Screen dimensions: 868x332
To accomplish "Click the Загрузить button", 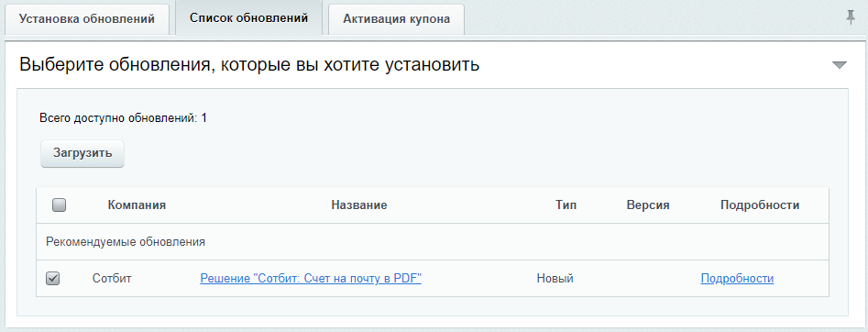I will [x=82, y=153].
